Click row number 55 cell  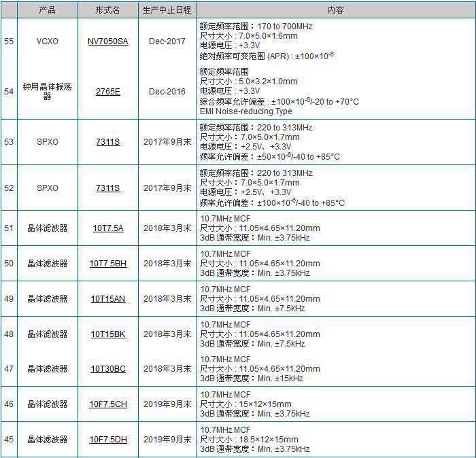click(9, 41)
